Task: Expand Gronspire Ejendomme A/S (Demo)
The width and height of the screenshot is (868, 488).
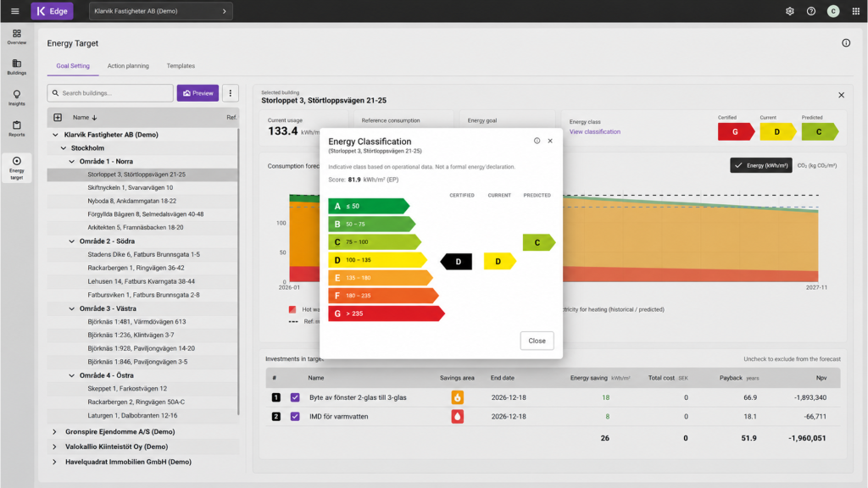Action: point(54,431)
